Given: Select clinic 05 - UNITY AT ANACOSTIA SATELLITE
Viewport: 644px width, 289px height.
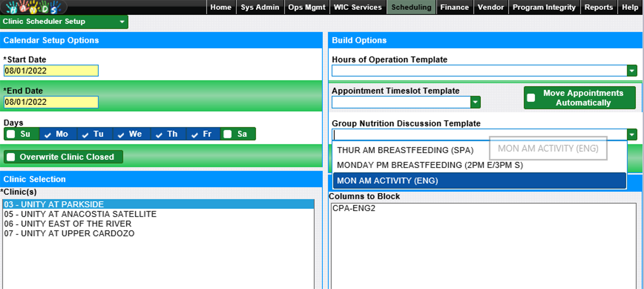Looking at the screenshot, I should tap(80, 214).
